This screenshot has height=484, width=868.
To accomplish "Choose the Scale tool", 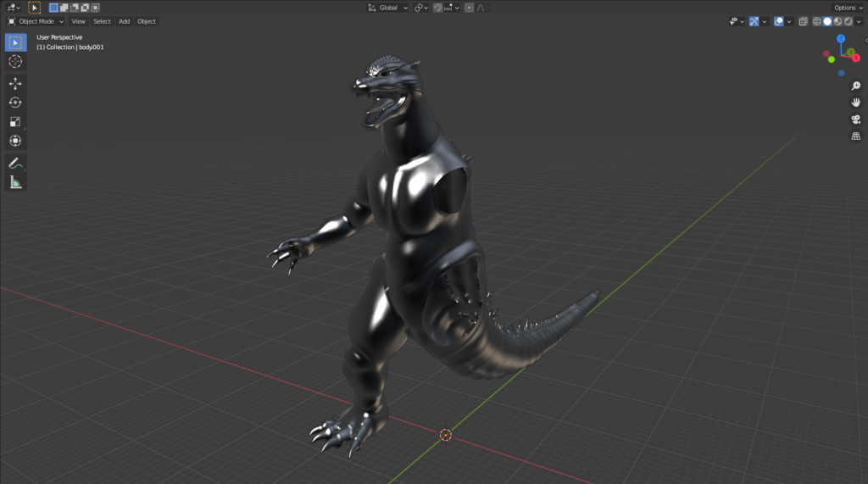I will click(15, 122).
